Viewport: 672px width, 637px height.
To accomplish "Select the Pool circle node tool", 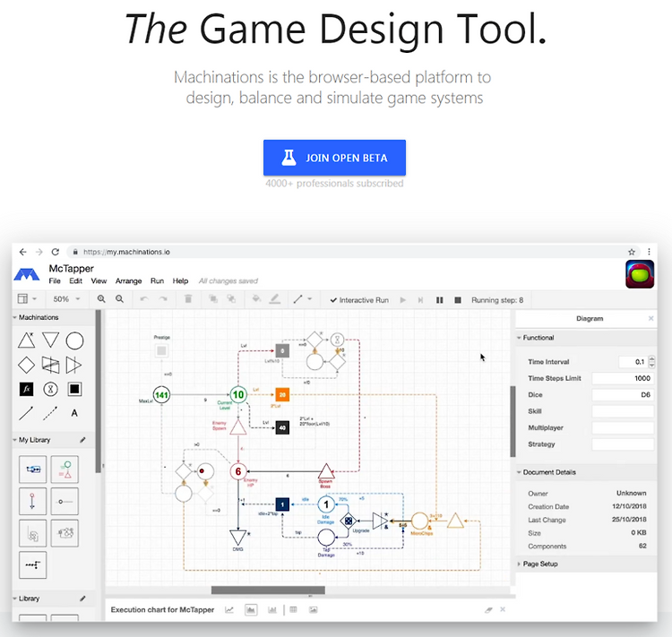I will 74,340.
